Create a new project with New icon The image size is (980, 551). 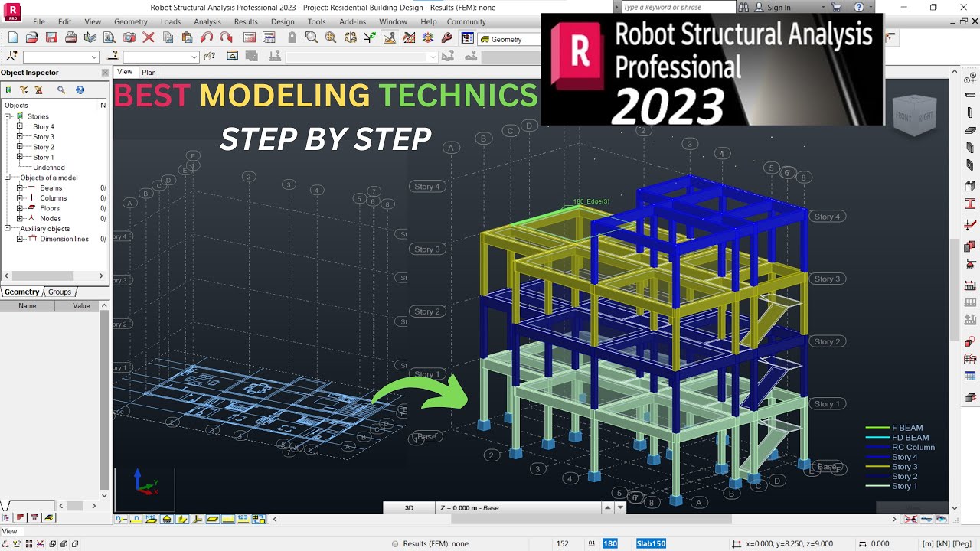12,37
